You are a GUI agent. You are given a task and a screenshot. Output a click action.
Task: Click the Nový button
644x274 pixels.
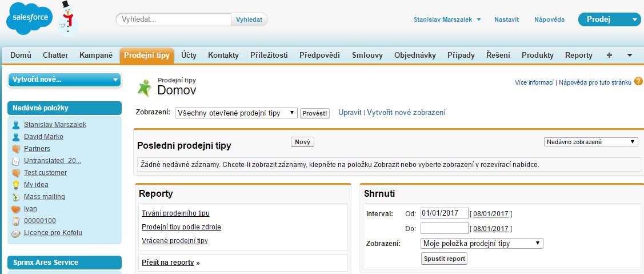(302, 142)
